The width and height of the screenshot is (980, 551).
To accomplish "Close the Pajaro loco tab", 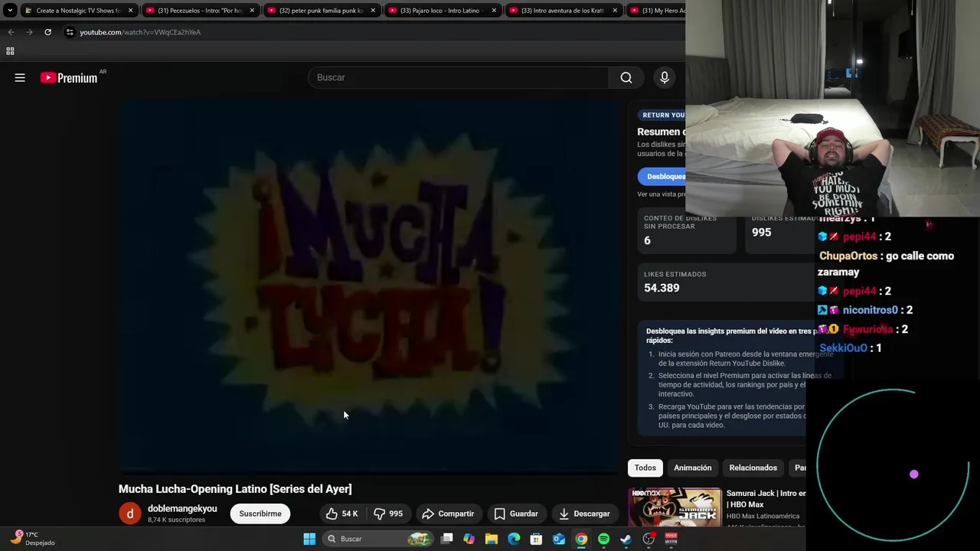I will [x=494, y=11].
